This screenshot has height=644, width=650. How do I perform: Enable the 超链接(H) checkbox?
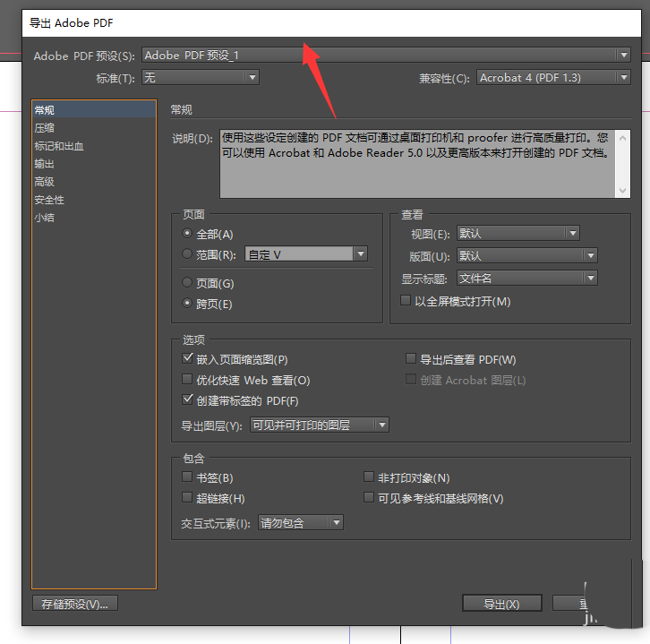(187, 497)
